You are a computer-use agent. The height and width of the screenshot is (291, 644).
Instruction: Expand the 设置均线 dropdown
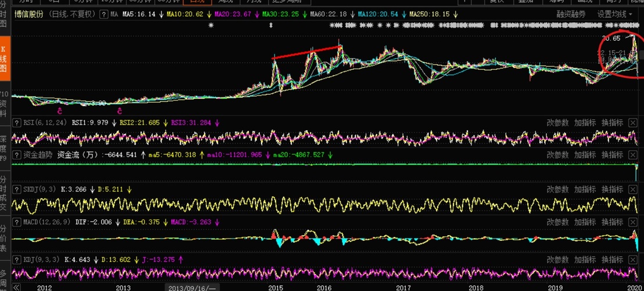tap(616, 13)
